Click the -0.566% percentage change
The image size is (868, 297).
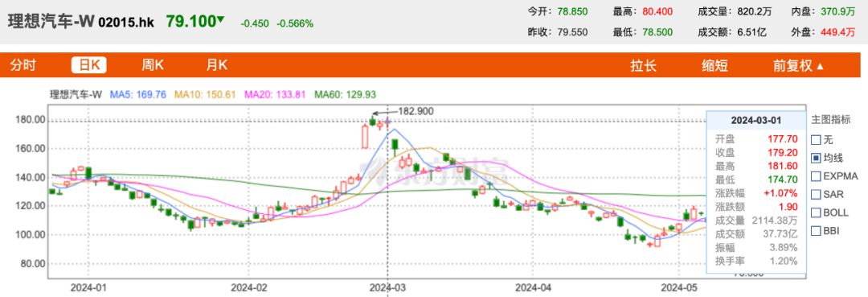295,24
